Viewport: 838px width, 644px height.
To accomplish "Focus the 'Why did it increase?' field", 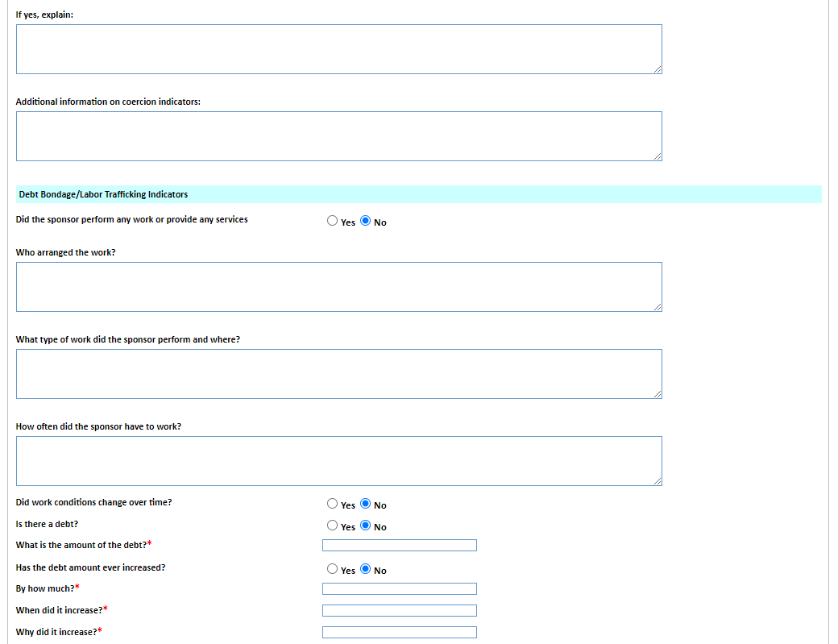I will (399, 632).
